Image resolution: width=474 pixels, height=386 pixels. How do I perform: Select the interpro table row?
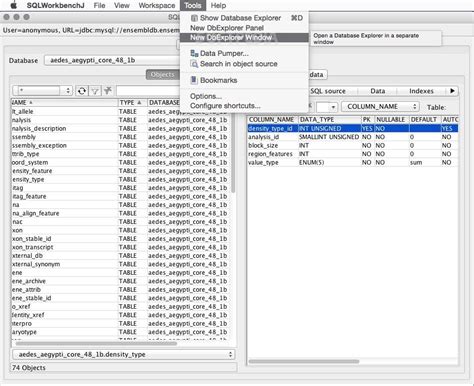pos(122,323)
